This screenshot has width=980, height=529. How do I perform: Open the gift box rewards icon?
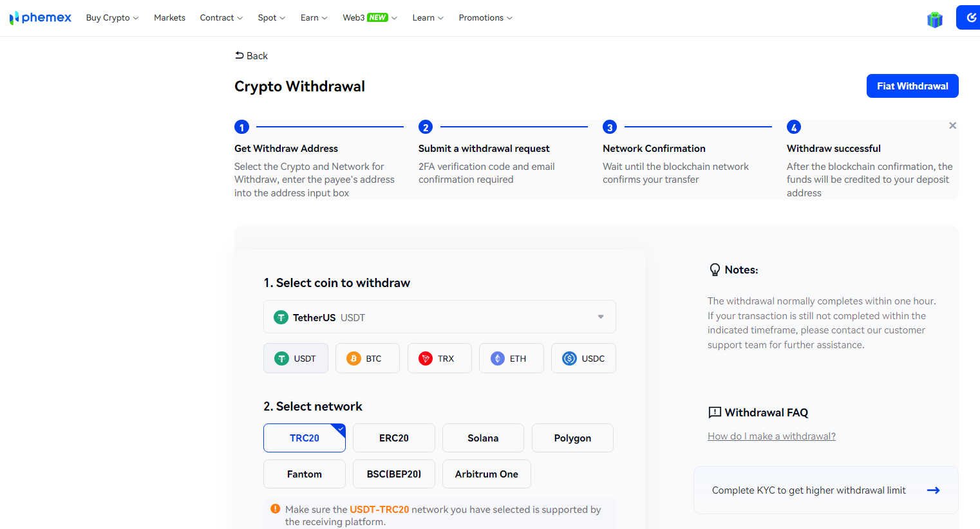coord(935,19)
